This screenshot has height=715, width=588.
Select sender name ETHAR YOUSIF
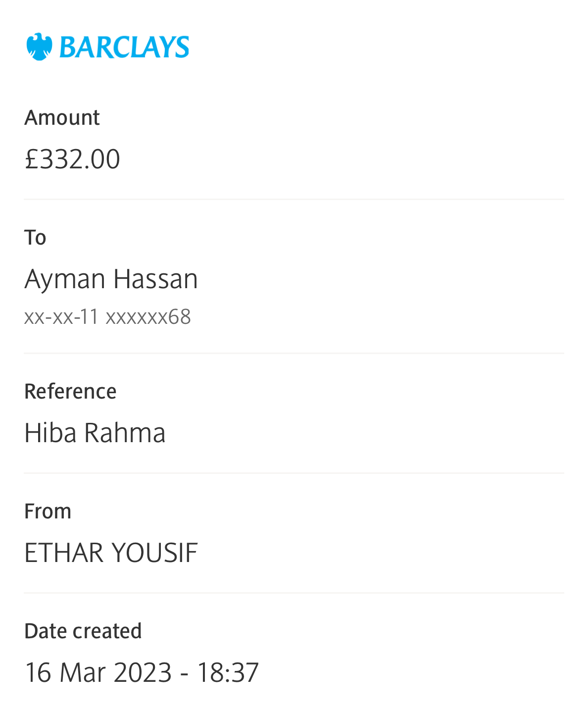click(111, 553)
